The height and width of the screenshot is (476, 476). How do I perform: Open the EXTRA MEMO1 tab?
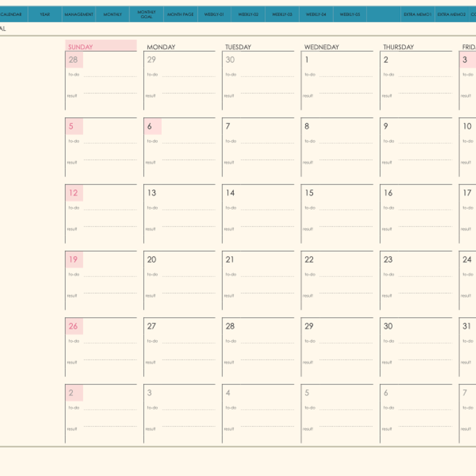pos(418,14)
